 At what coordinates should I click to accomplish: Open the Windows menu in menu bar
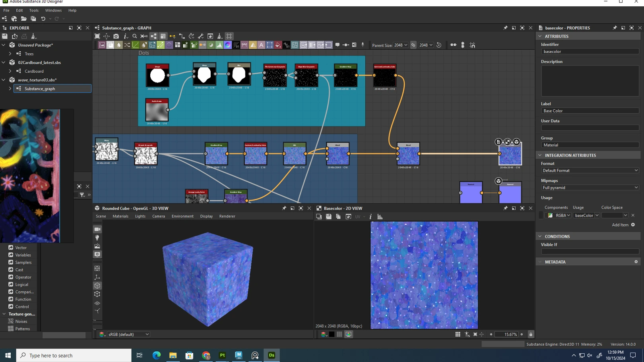point(53,10)
